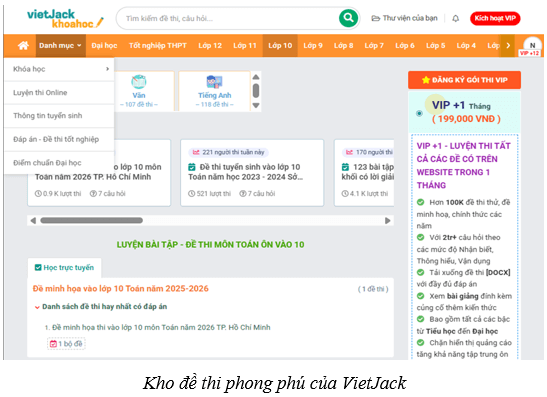Click the star icon on Đăng ký gói thi VIP
The width and height of the screenshot is (547, 397).
426,80
